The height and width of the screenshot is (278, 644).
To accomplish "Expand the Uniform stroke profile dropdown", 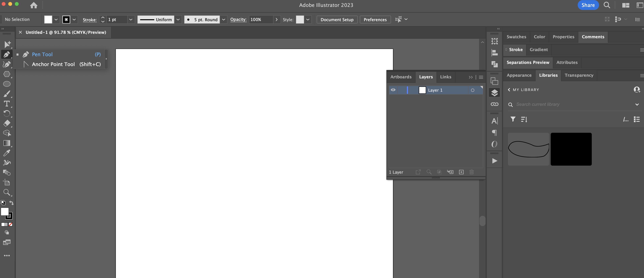I will click(x=178, y=20).
